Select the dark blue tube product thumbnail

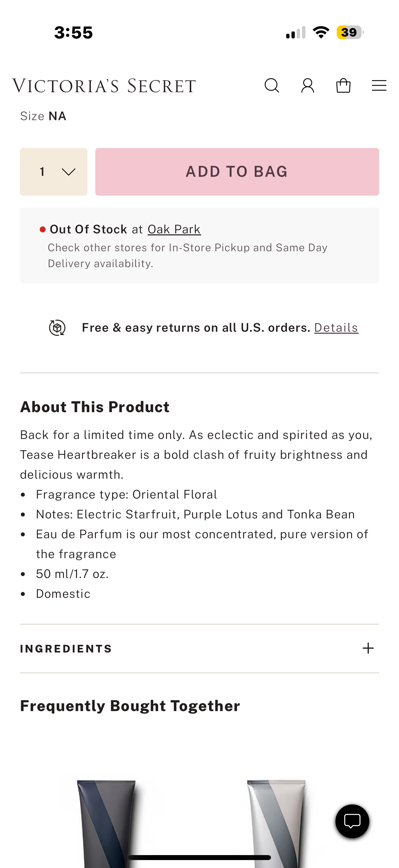pos(107,822)
